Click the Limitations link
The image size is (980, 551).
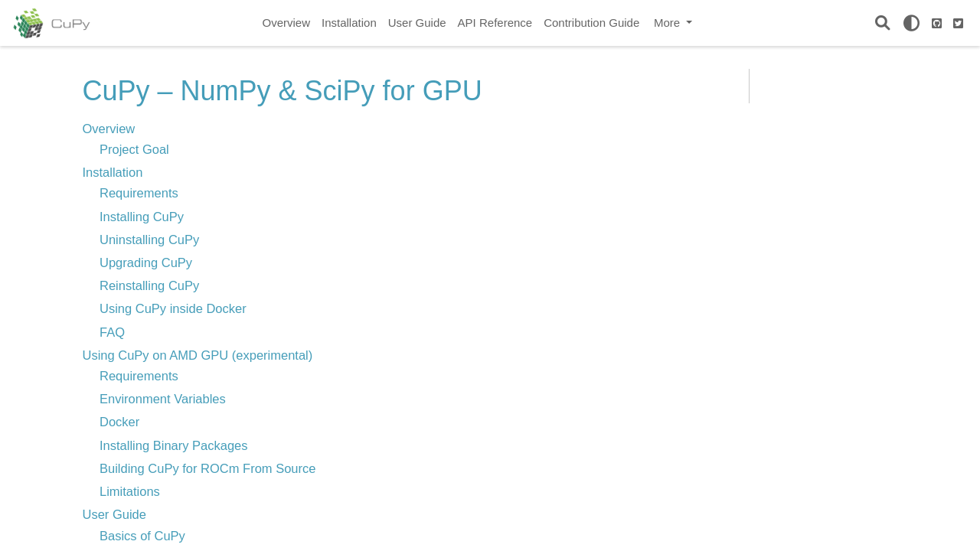[x=129, y=491]
